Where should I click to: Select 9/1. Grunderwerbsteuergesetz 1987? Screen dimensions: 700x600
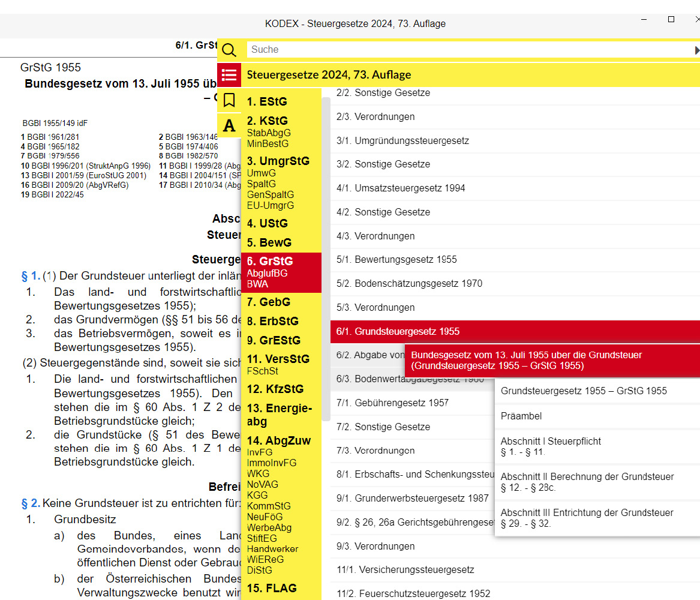[x=413, y=499]
